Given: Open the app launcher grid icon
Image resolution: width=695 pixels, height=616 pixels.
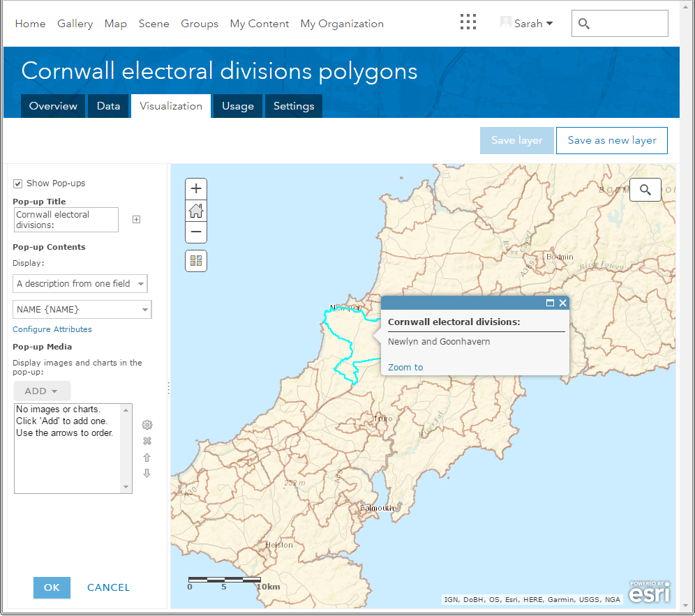Looking at the screenshot, I should 468,22.
